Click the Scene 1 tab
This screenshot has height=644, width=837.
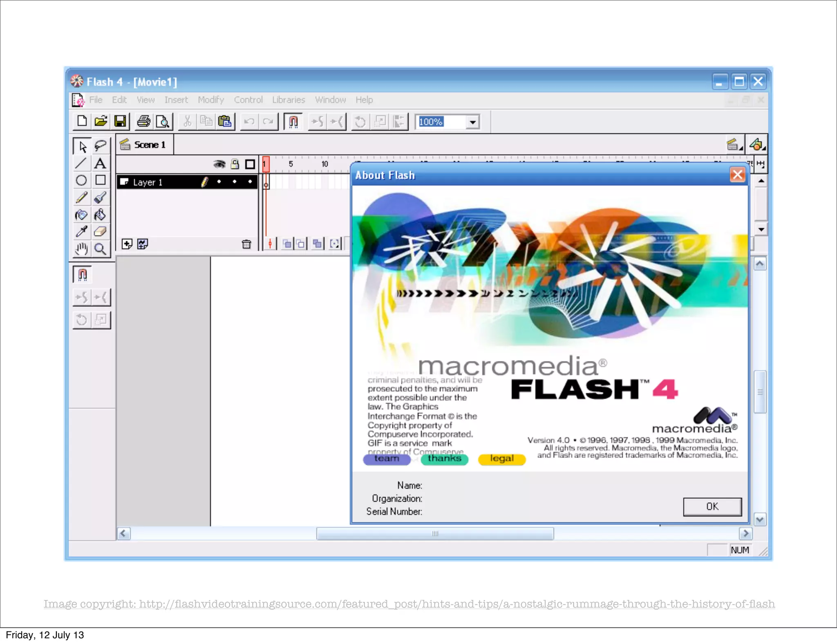145,145
